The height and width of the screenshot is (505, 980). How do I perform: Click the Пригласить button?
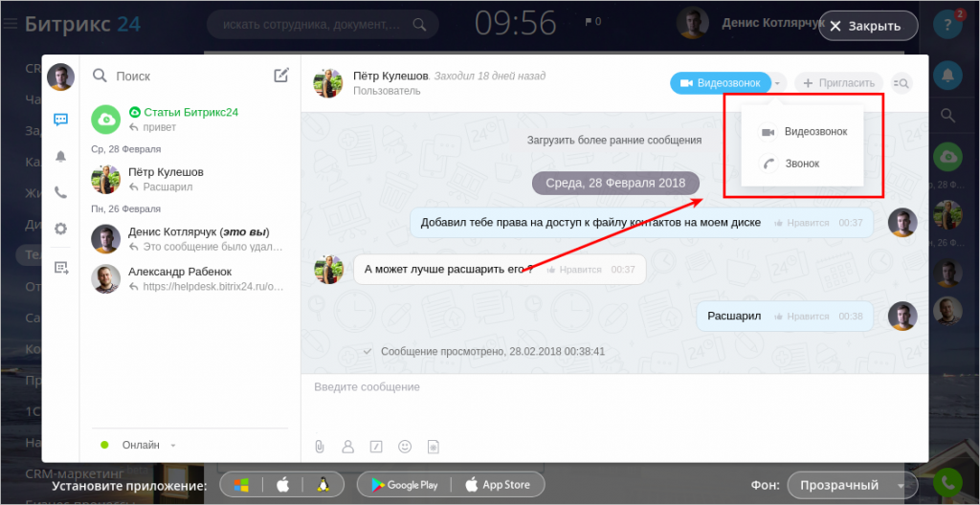[838, 83]
